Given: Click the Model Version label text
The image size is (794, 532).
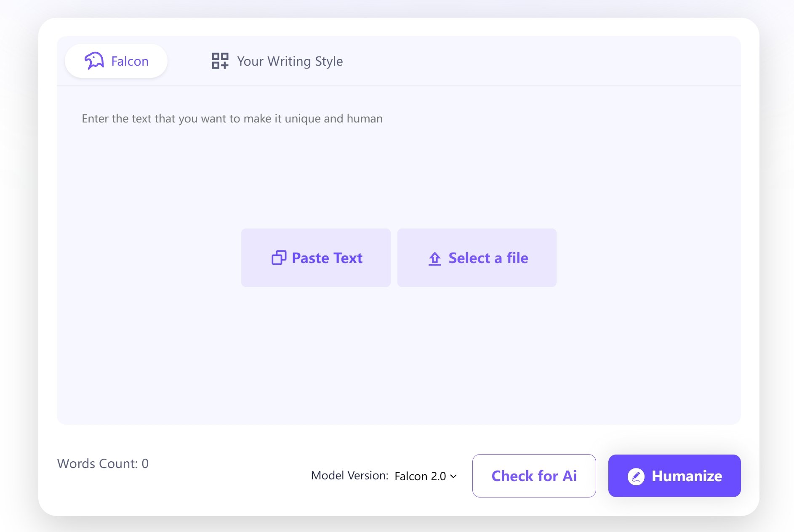Looking at the screenshot, I should click(349, 476).
